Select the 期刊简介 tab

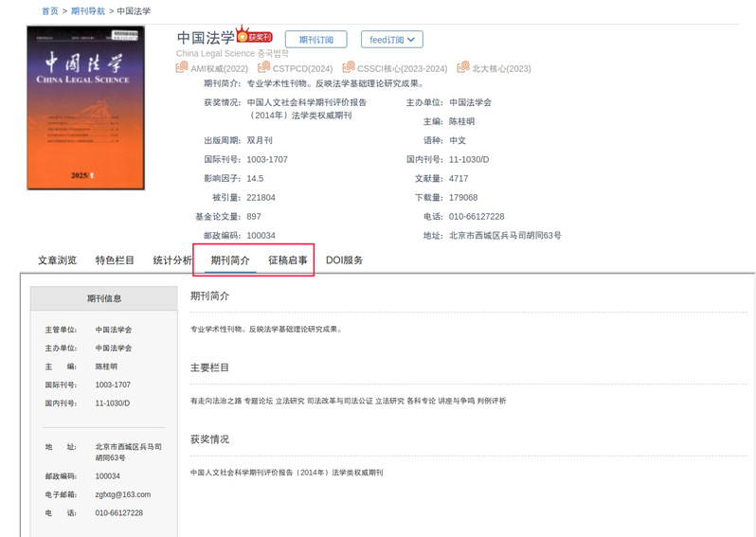pyautogui.click(x=230, y=260)
